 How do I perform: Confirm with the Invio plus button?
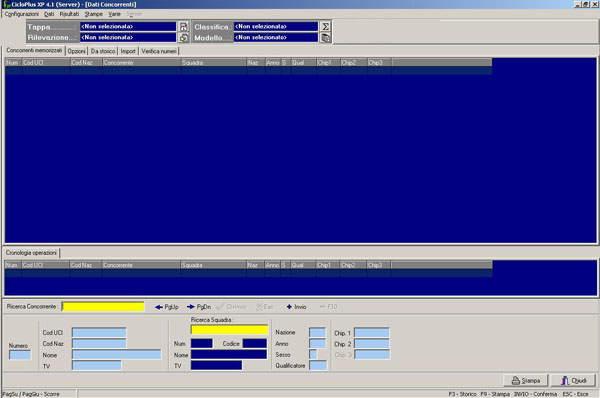(297, 307)
